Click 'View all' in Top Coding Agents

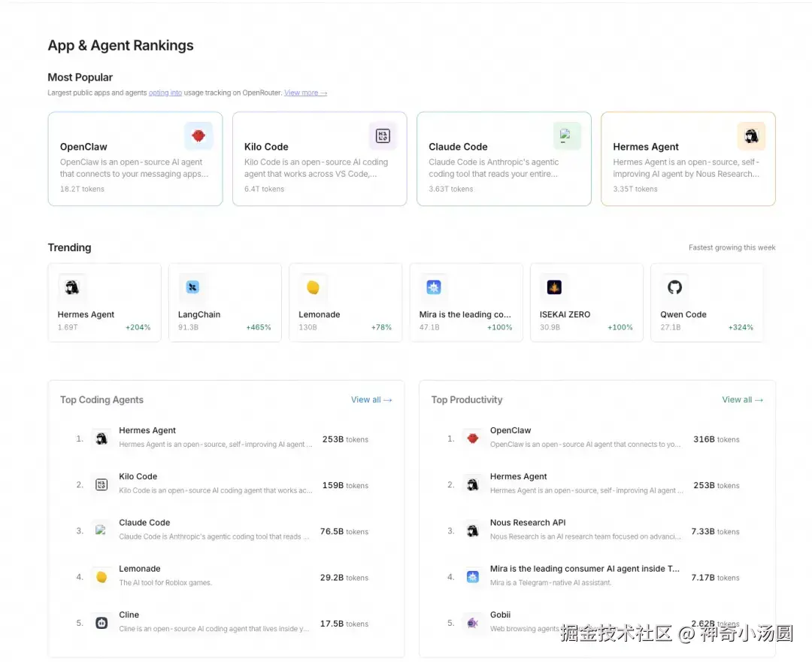tap(372, 400)
